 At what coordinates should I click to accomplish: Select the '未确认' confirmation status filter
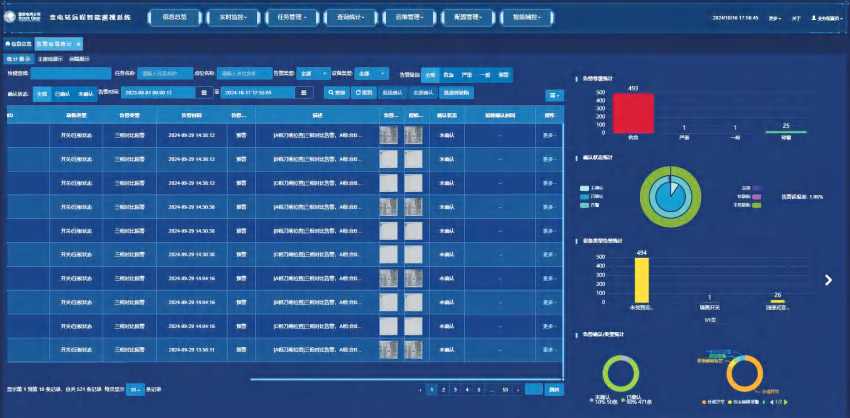[x=84, y=93]
